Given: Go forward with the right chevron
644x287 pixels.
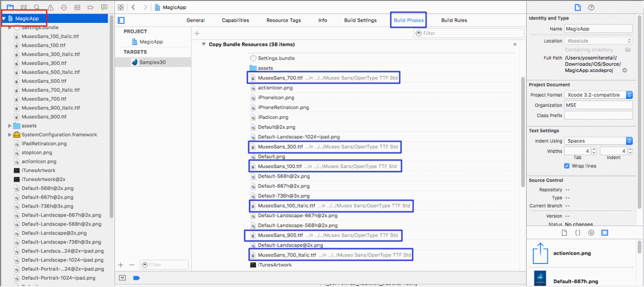Looking at the screenshot, I should click(x=145, y=7).
